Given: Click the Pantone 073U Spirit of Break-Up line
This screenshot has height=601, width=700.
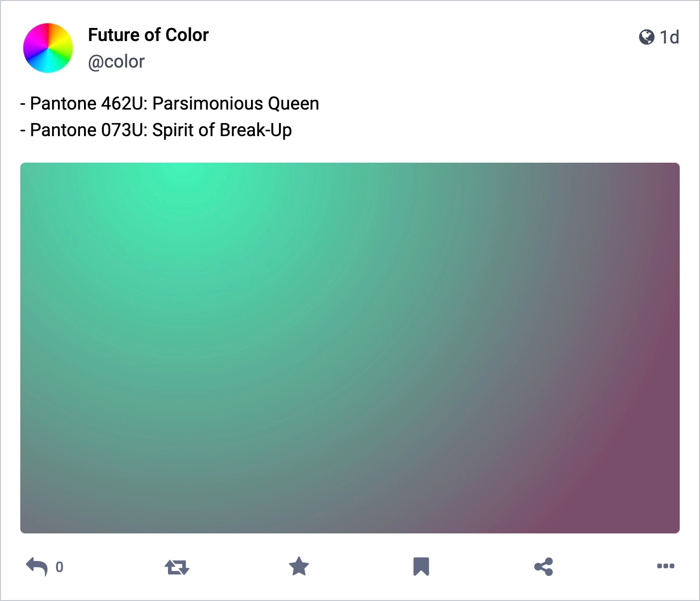Looking at the screenshot, I should coord(156,130).
